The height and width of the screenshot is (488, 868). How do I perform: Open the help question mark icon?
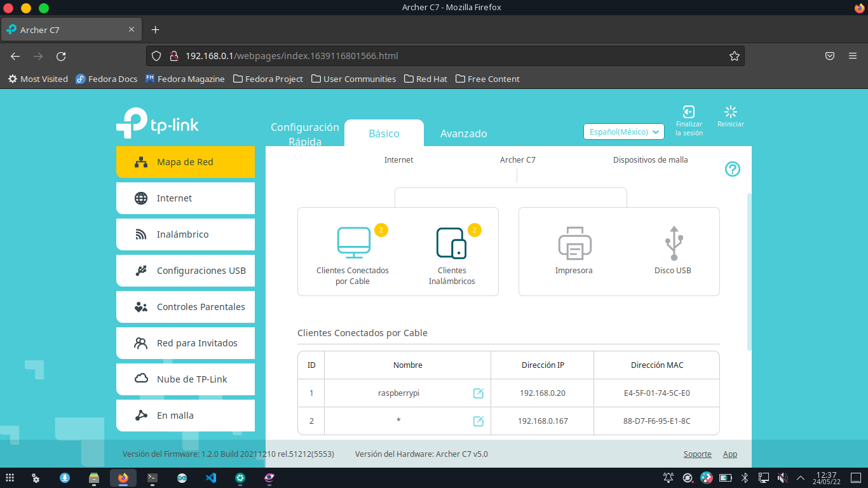[x=733, y=169]
